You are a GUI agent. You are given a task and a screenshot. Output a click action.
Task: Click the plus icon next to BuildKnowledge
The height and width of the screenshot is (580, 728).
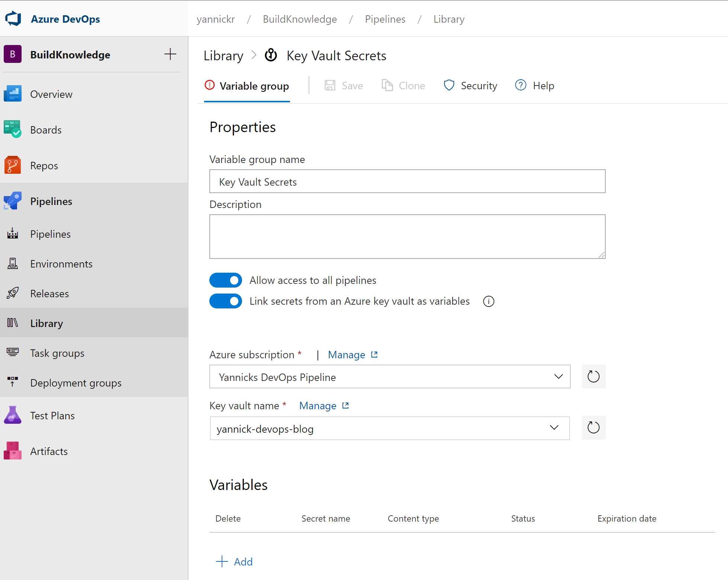click(x=170, y=54)
